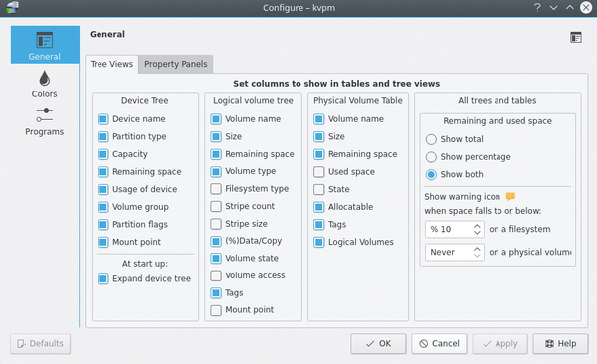Toggle Volume type checkbox

(216, 171)
